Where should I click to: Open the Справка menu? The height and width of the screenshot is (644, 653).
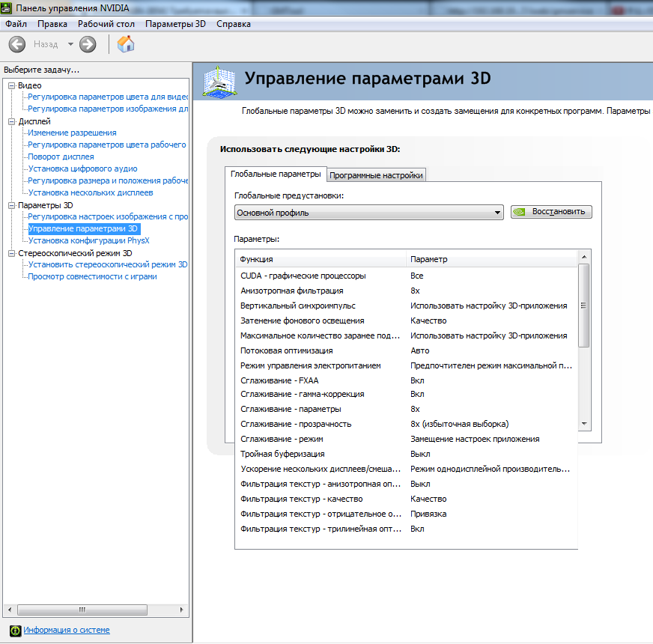tap(233, 24)
